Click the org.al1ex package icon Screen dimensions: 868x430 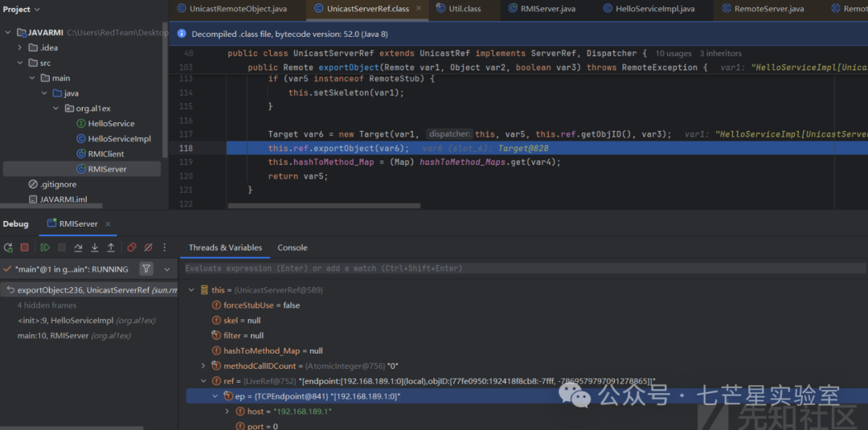click(x=69, y=109)
